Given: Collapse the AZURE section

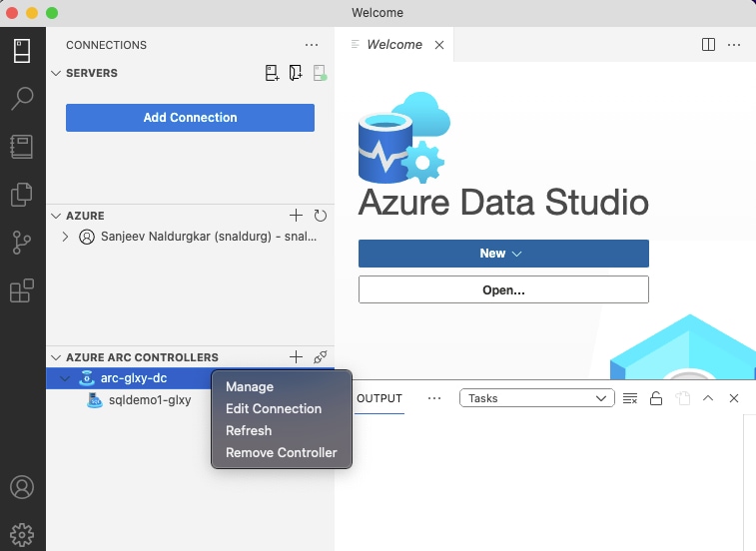Looking at the screenshot, I should [x=56, y=216].
